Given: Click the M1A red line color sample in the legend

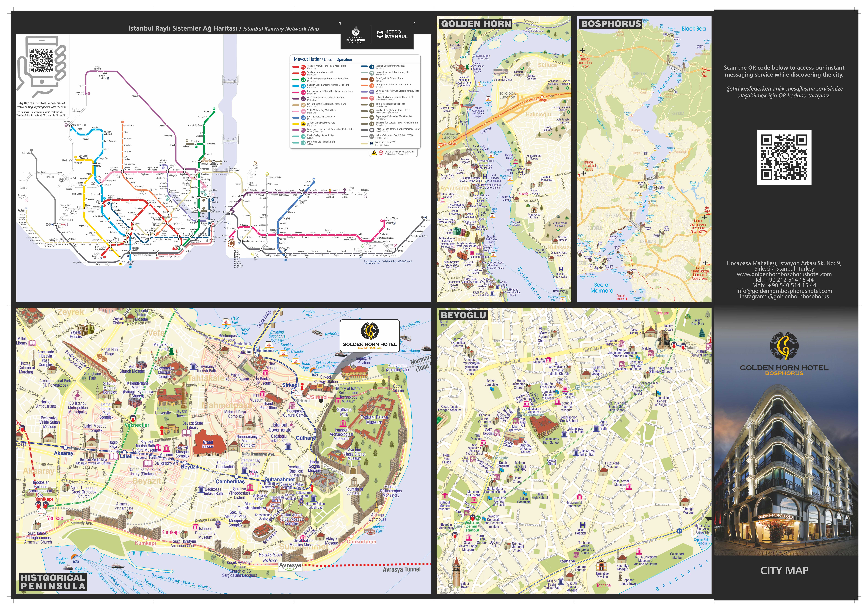Looking at the screenshot, I should [x=296, y=67].
